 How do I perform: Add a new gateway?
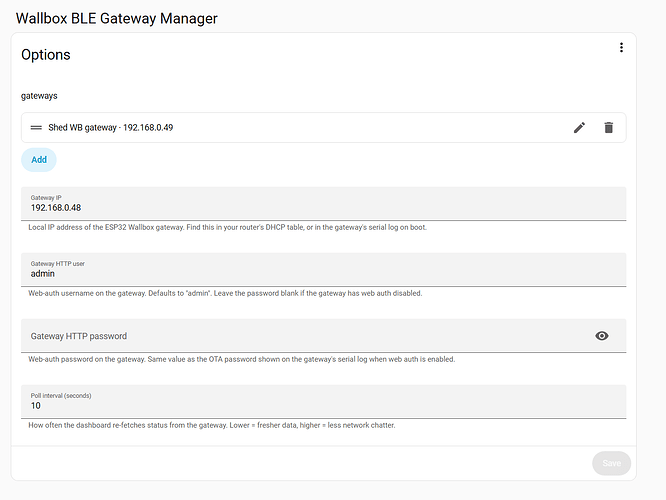39,160
